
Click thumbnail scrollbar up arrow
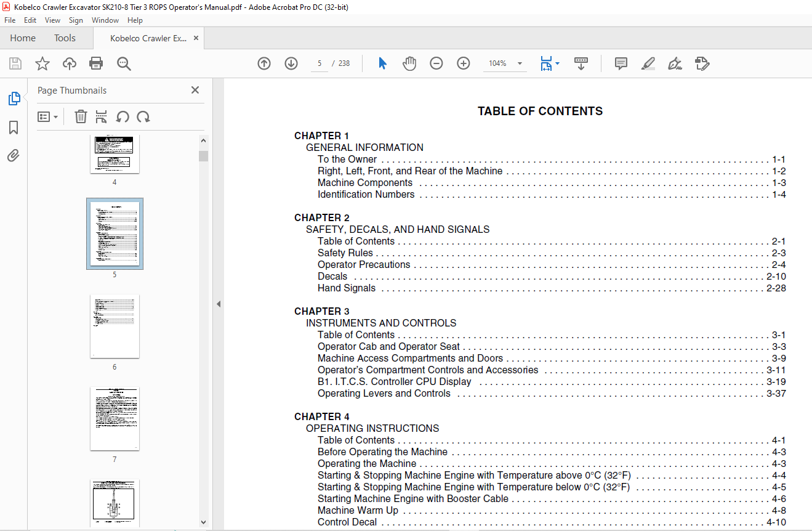(x=204, y=140)
